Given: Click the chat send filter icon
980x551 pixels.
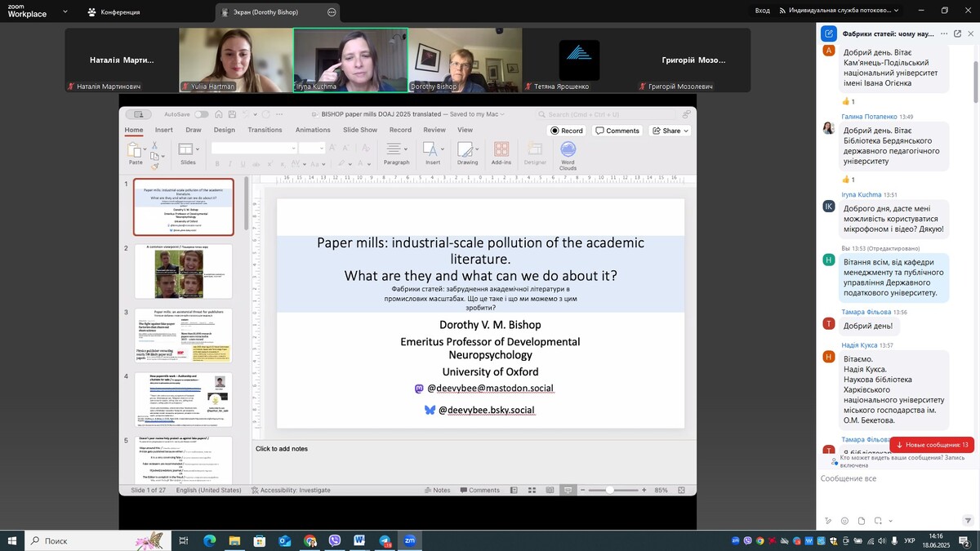Looking at the screenshot, I should [x=968, y=521].
